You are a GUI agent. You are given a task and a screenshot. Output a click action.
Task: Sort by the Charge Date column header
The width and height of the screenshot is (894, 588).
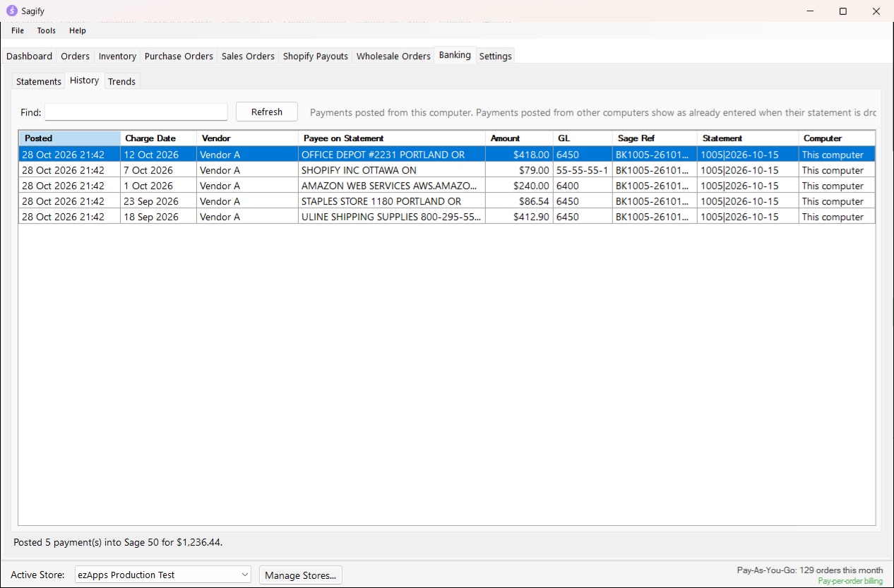coord(159,138)
